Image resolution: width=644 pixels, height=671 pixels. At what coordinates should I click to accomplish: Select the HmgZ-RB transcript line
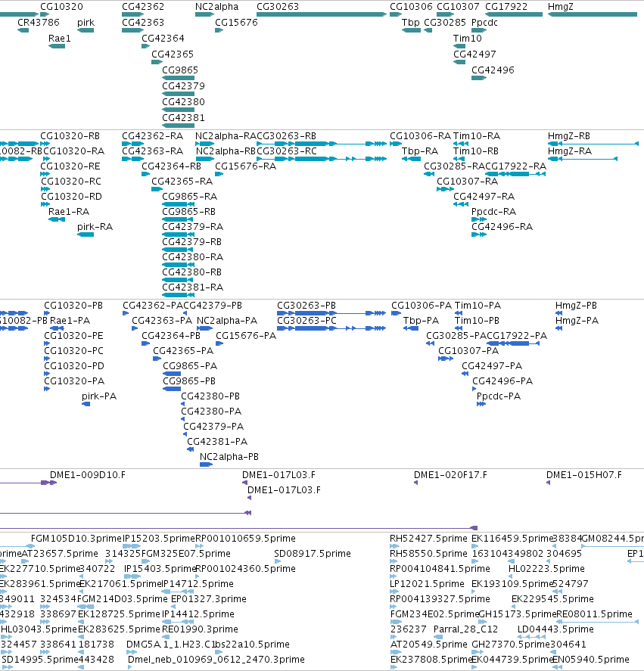point(593,144)
